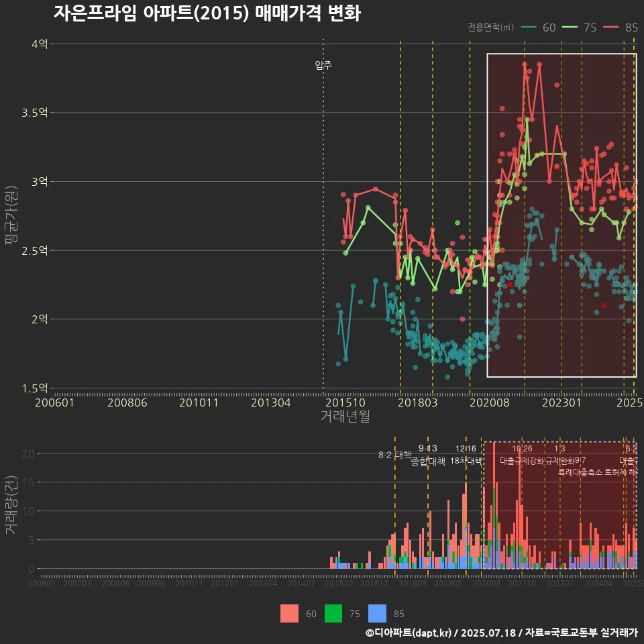This screenshot has height=644, width=644.
Task: Click the 거래년월 axis title
Action: [x=345, y=416]
